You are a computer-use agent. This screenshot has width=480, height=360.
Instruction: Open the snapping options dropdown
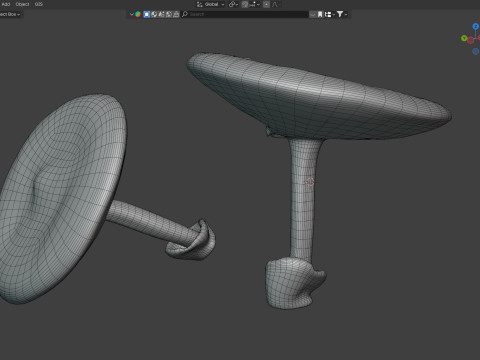point(254,4)
